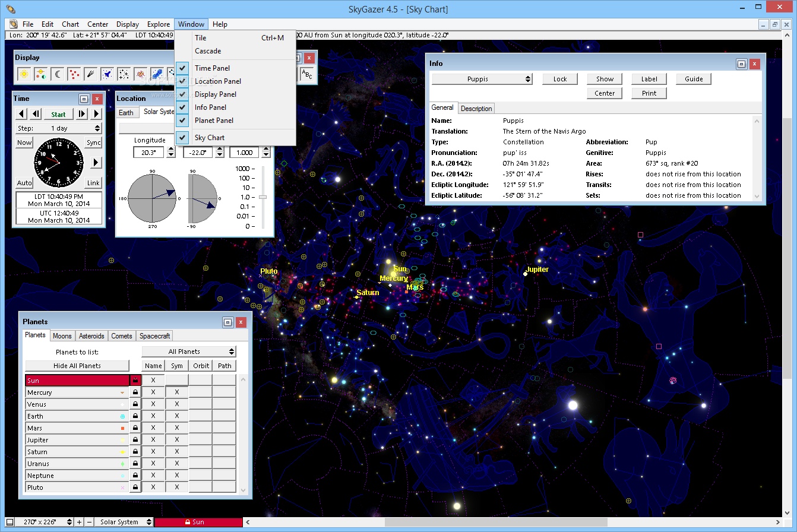Uncheck Time Panel in Window menu
Viewport: 797px width, 532px height.
(236, 68)
